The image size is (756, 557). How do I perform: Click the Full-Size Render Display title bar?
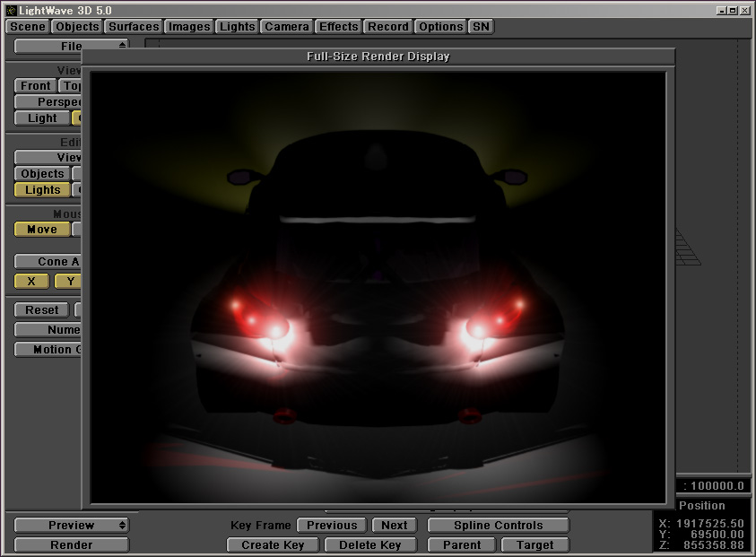pyautogui.click(x=378, y=57)
